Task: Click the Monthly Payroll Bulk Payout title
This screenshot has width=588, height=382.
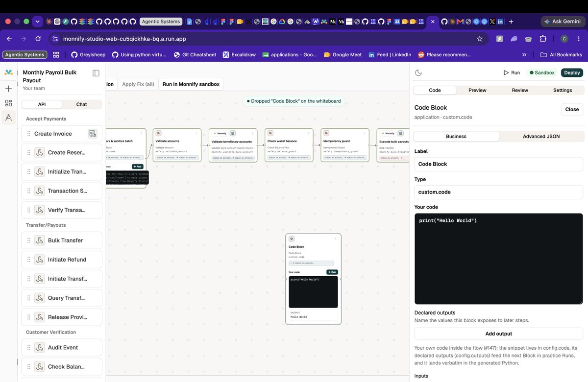Action: tap(49, 76)
